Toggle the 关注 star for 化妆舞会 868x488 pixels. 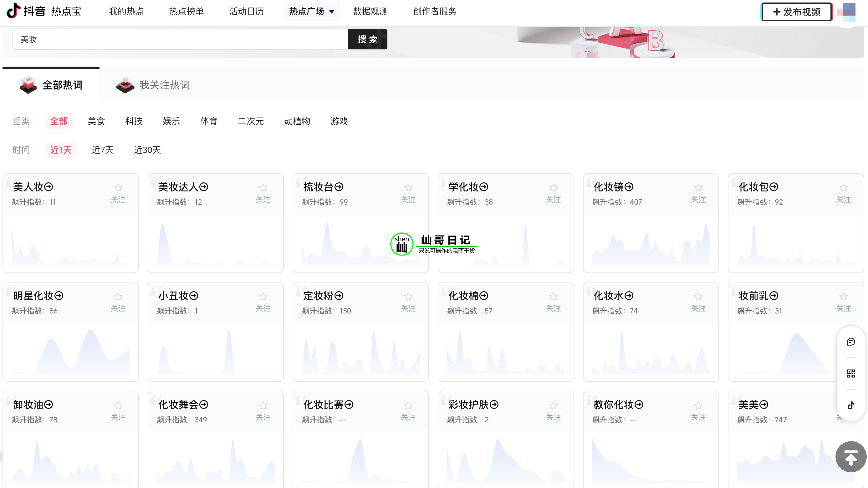pos(263,405)
